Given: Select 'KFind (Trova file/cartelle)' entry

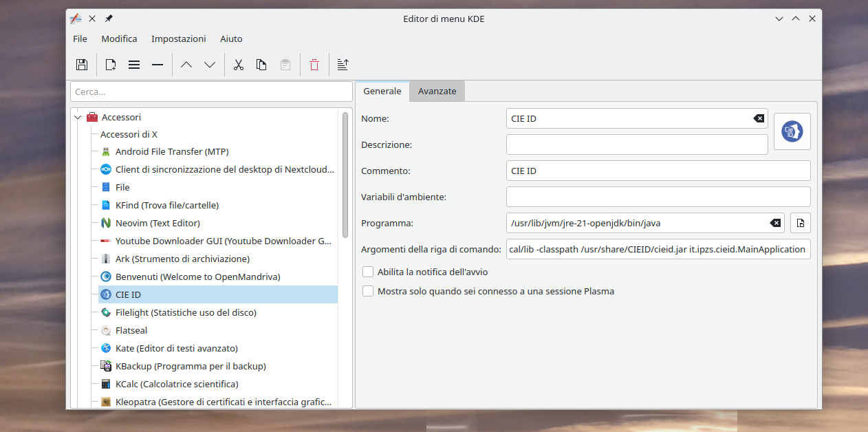Looking at the screenshot, I should (167, 205).
